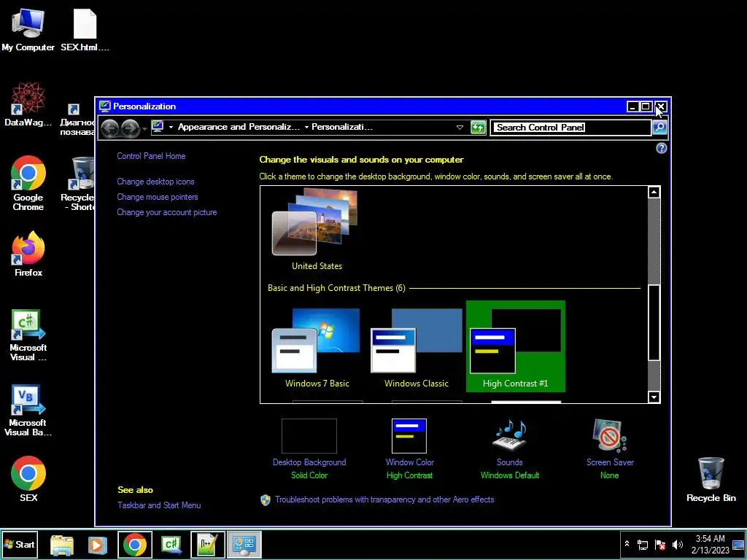Click the theme list scrollbar thumb
Screen dimensions: 747x560
click(x=654, y=323)
